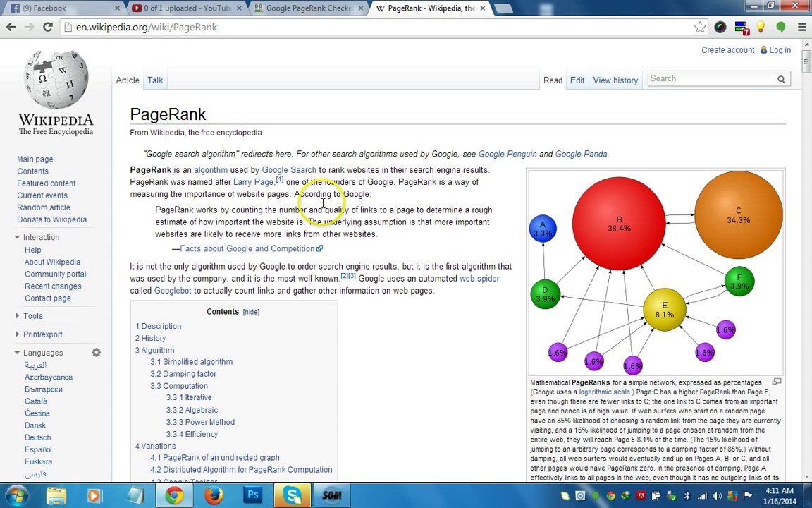The width and height of the screenshot is (812, 508).
Task: Click the Bluetooth tray icon
Action: pyautogui.click(x=687, y=496)
